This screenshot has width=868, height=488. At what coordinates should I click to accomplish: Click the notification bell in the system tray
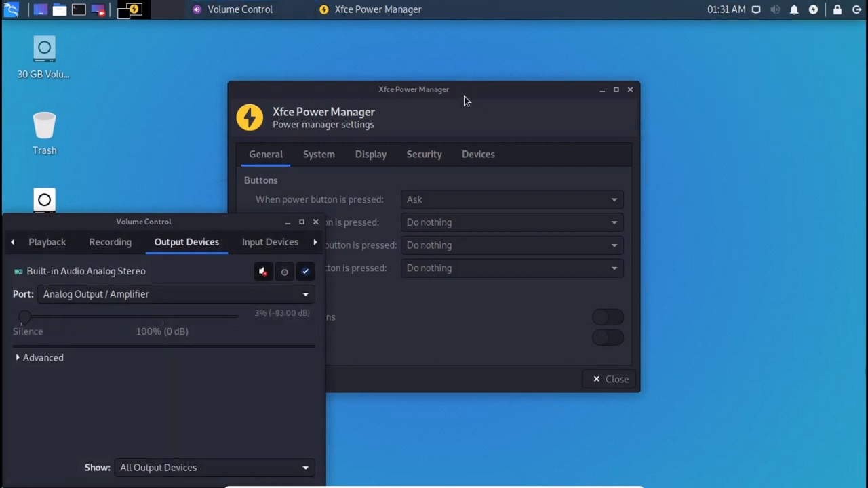point(794,9)
